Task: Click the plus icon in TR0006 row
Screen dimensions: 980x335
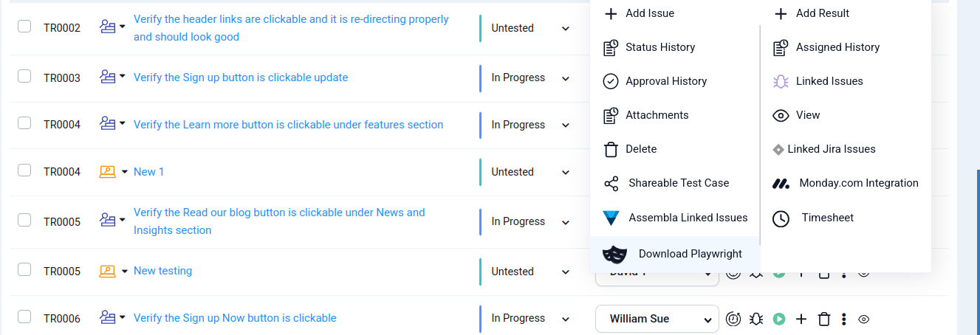Action: (801, 319)
